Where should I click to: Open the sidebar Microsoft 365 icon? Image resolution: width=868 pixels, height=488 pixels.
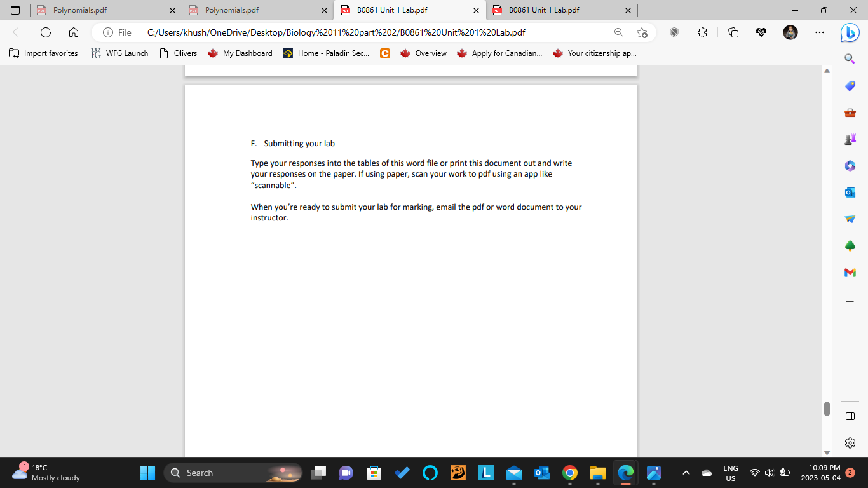tap(850, 166)
